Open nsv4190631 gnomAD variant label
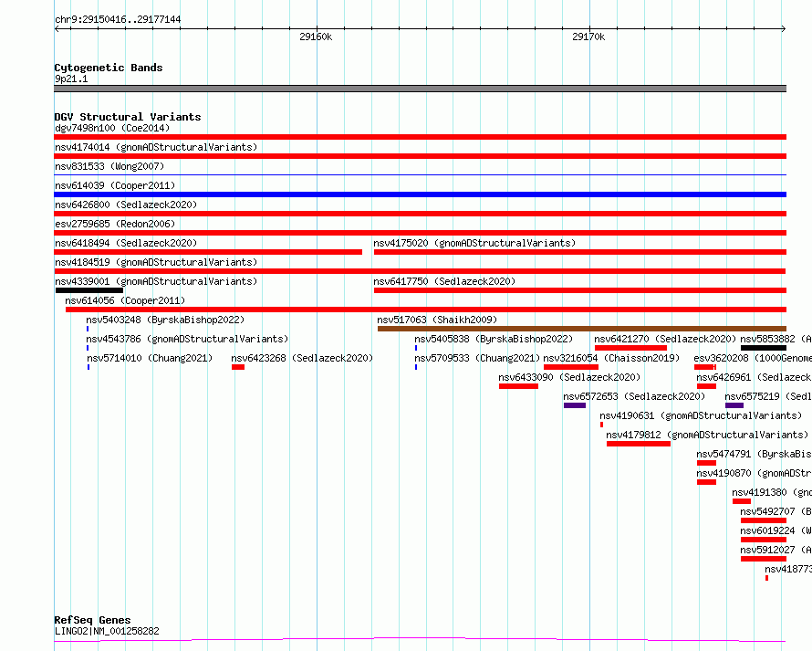The image size is (812, 651). [x=701, y=415]
